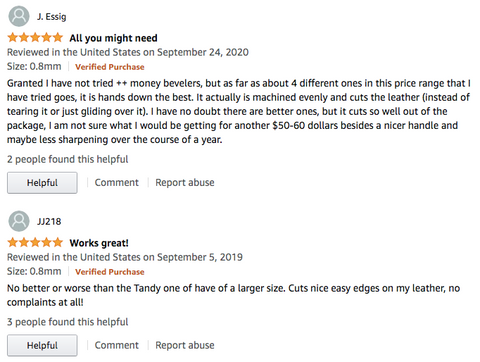The height and width of the screenshot is (362, 480).
Task: Open the 'All you might need' review title
Action: (113, 38)
